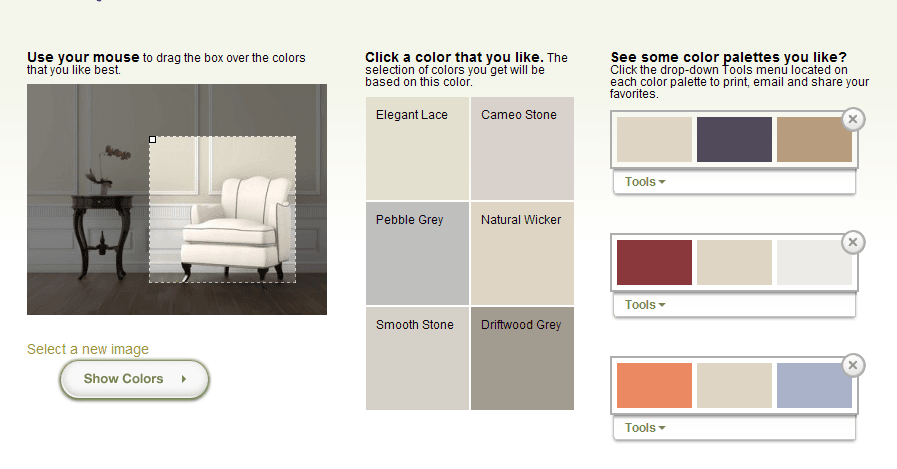Select the Smooth Stone color
The width and height of the screenshot is (897, 469).
pos(418,358)
